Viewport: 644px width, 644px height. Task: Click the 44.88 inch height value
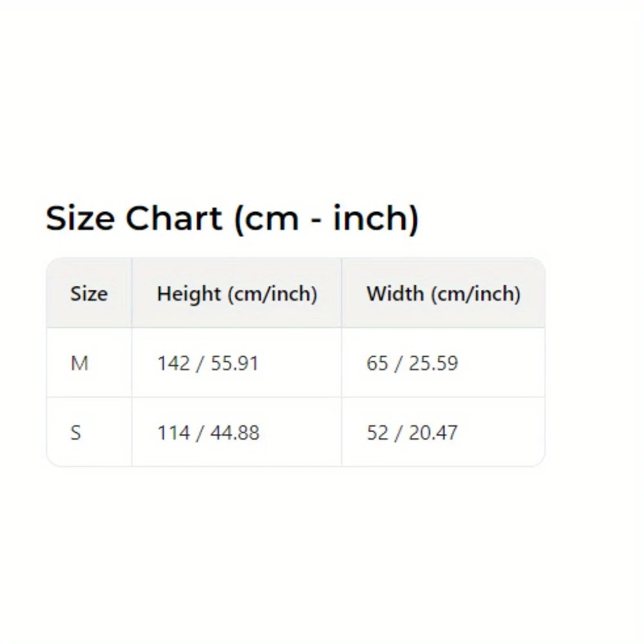pos(234,432)
